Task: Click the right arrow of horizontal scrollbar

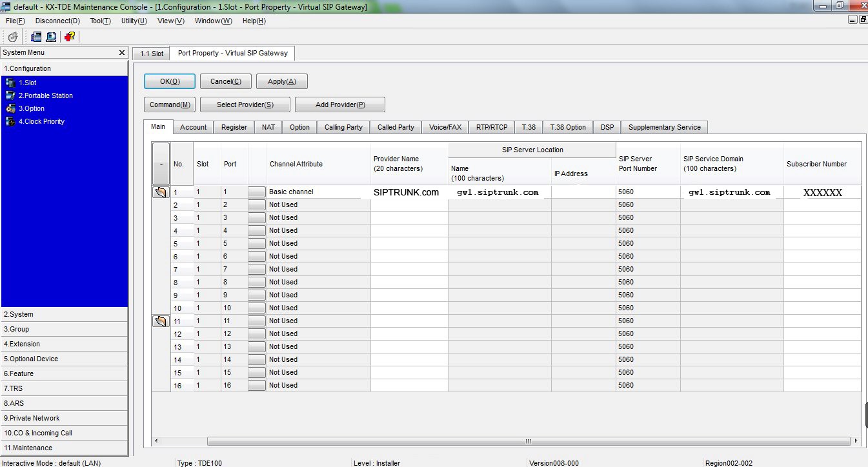Action: click(x=856, y=441)
